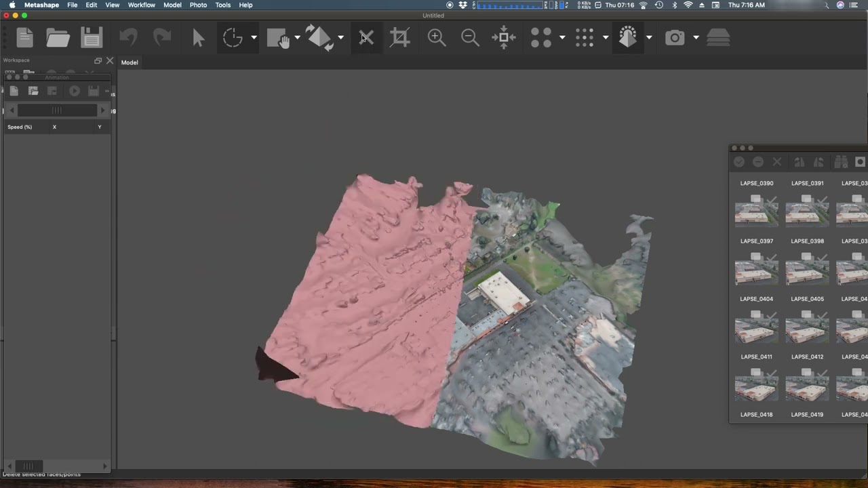868x488 pixels.
Task: Toggle the textured model view mode
Action: point(628,37)
